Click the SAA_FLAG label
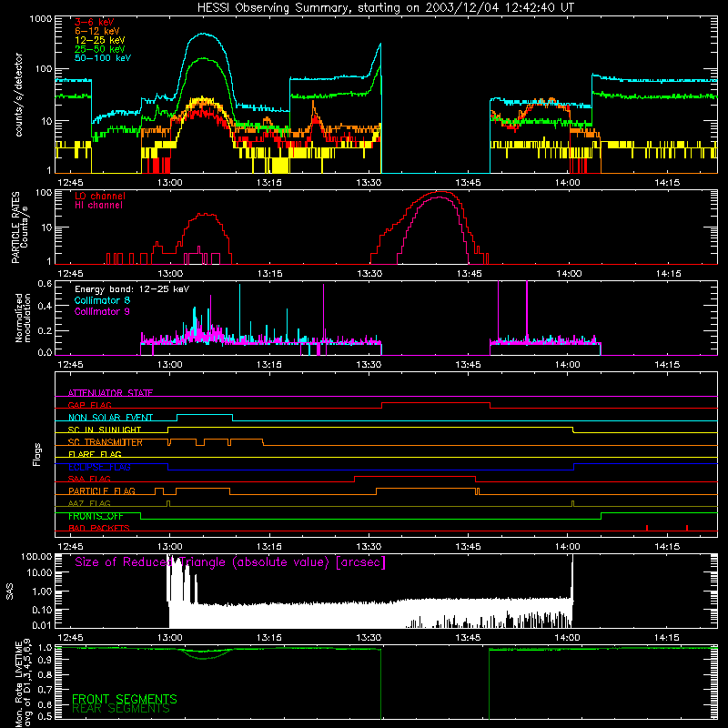Screen dimensions: 728x728 [x=89, y=479]
